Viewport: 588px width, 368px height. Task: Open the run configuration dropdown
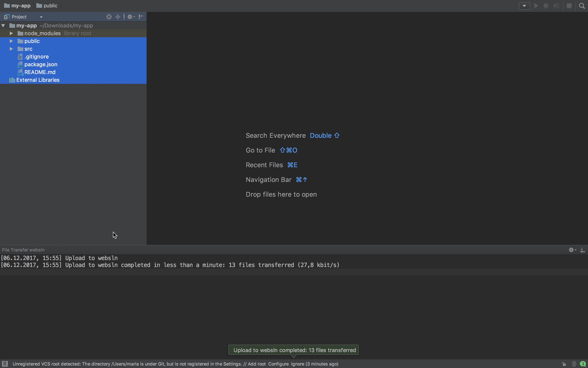524,6
